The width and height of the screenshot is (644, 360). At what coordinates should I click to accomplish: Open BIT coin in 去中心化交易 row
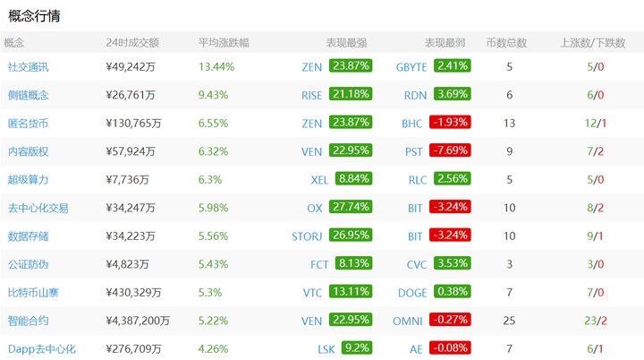[415, 208]
